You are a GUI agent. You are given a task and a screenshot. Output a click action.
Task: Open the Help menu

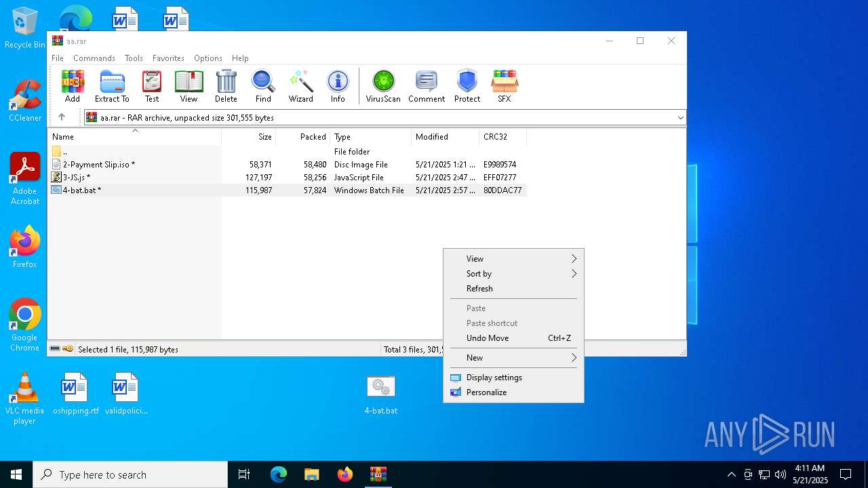240,58
